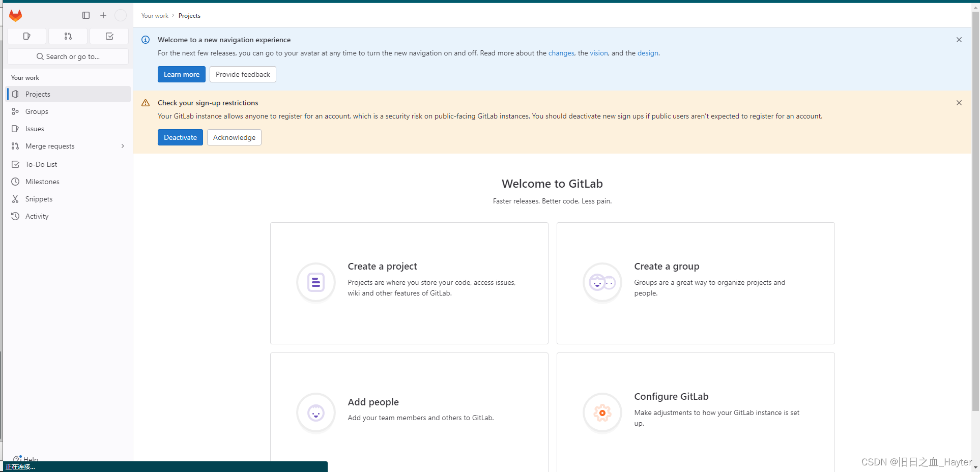980x472 pixels.
Task: Click the merge requests icon in top bar
Action: [x=68, y=36]
